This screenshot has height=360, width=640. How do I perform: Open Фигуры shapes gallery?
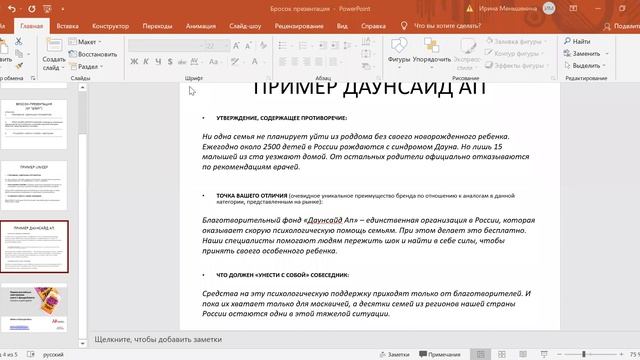(x=399, y=53)
